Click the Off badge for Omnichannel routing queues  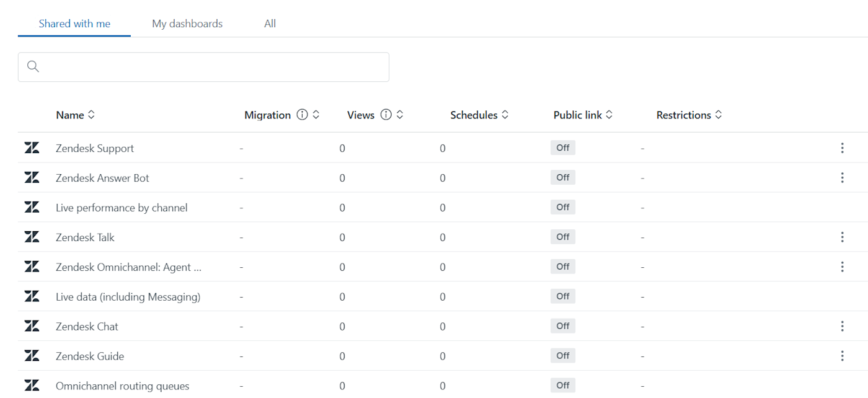(563, 386)
